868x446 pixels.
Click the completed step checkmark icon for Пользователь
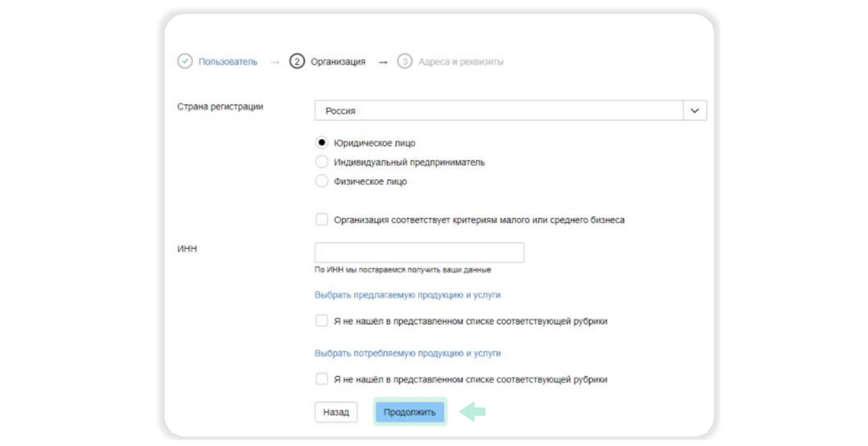click(x=184, y=61)
